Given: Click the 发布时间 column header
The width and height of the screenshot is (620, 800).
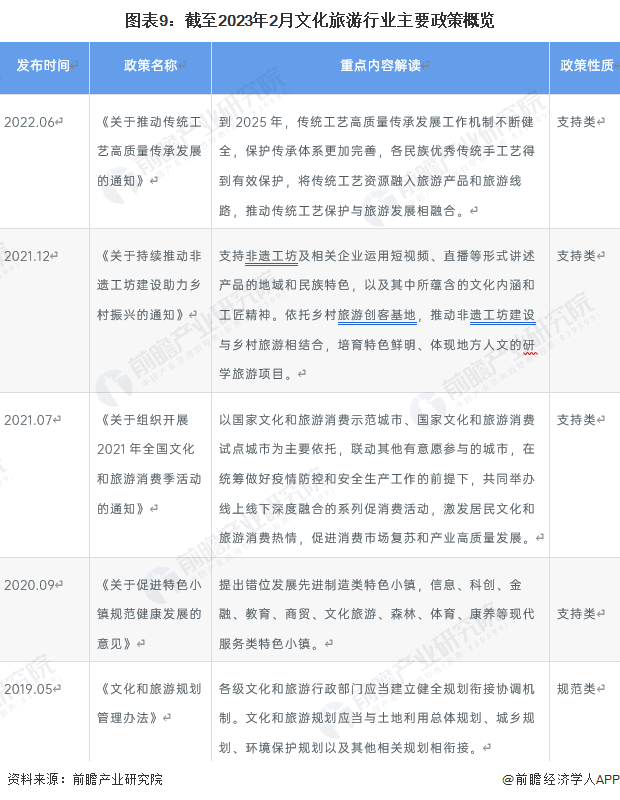Looking at the screenshot, I should tap(44, 66).
